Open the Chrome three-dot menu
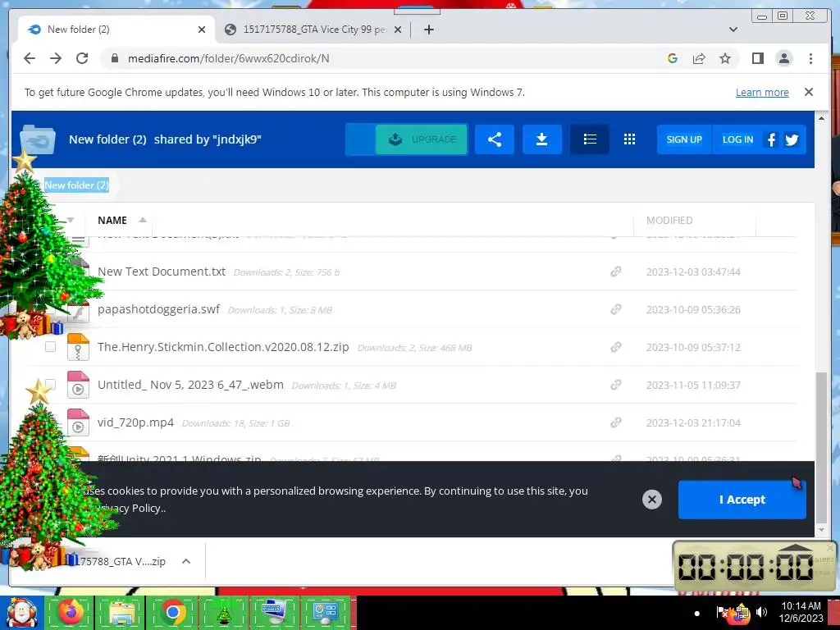 tap(810, 58)
